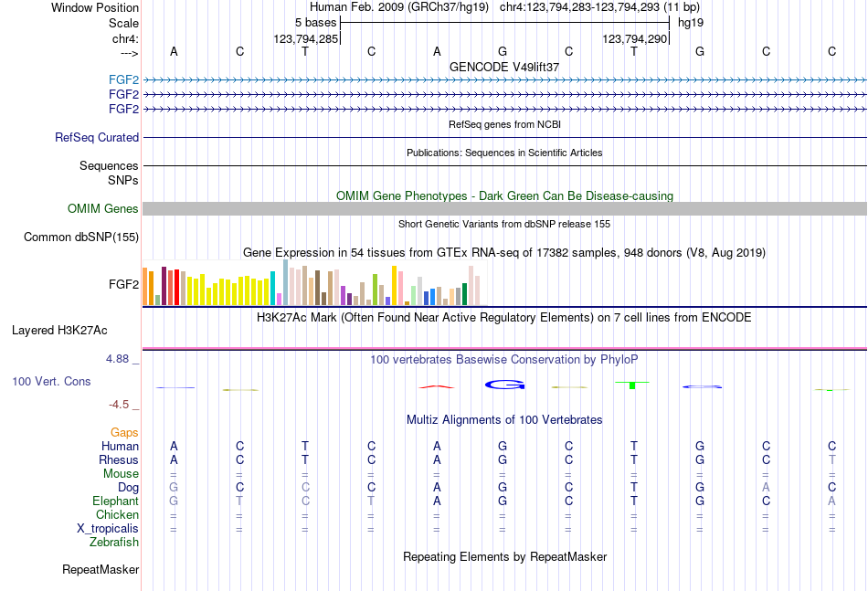Select the Rhesus alignment row label
The image size is (868, 591).
tap(119, 459)
